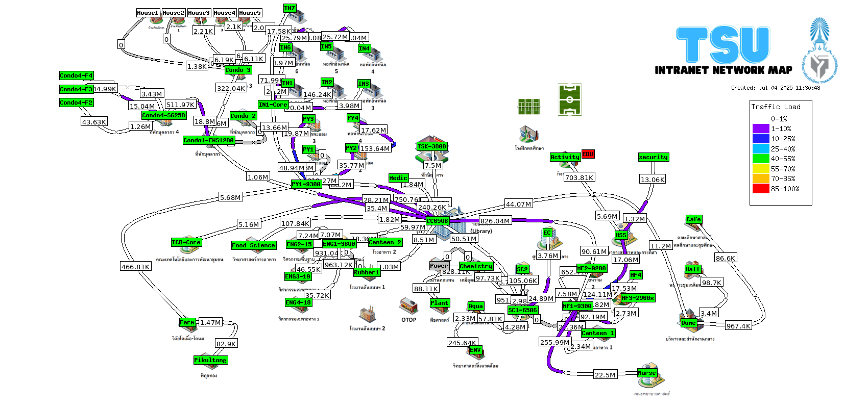Click the 466.81K traffic value
The image size is (868, 408).
(136, 267)
